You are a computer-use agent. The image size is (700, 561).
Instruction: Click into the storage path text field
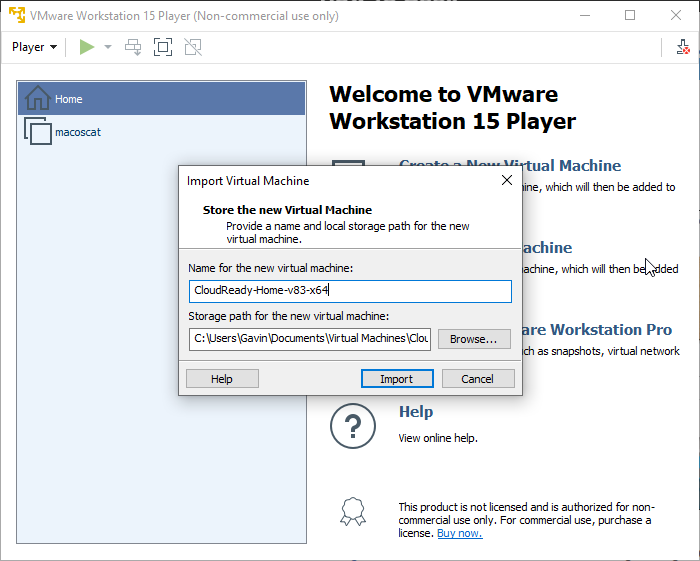(310, 339)
